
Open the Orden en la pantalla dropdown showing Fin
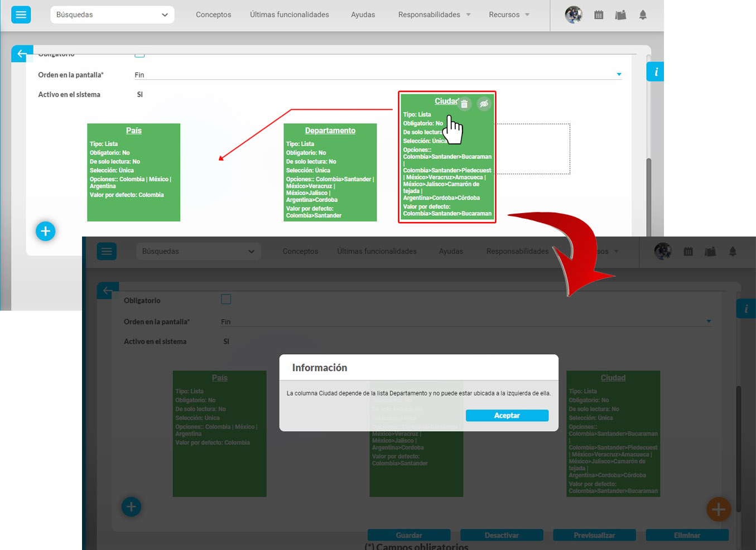378,75
